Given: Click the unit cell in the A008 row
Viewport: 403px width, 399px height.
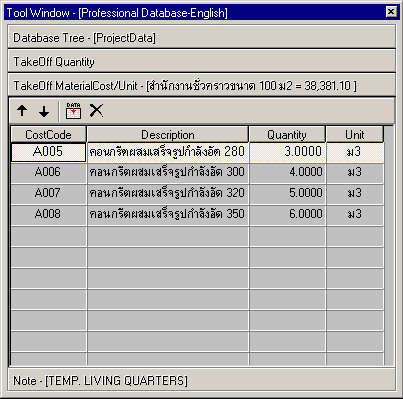Looking at the screenshot, I should tap(355, 214).
